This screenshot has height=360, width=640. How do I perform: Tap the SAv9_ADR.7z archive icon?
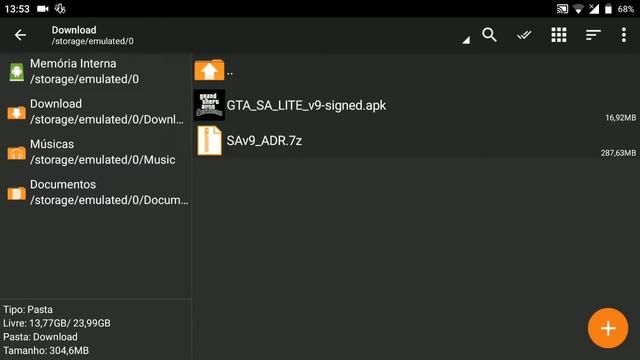pos(209,140)
